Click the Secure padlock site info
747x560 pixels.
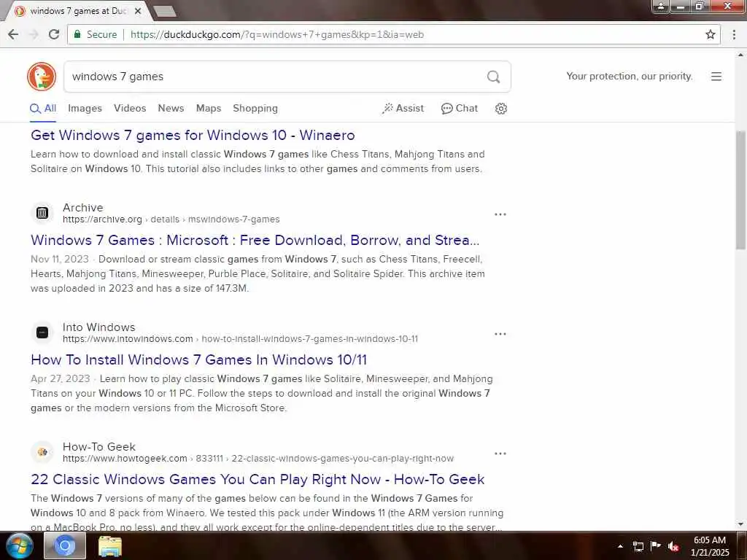pos(95,34)
